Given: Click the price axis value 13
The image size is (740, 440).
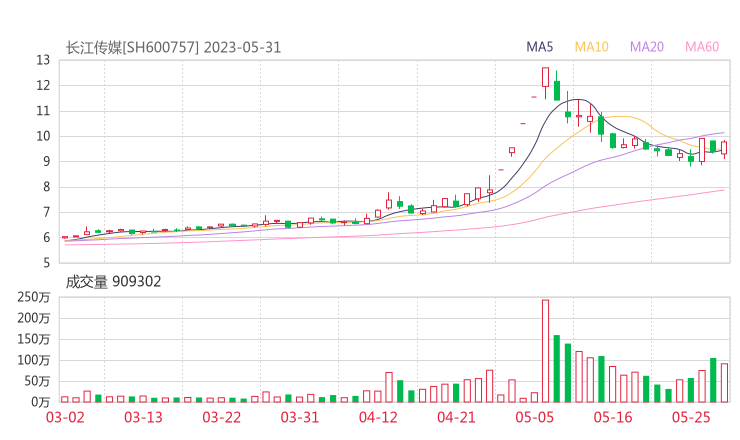Looking at the screenshot, I should point(43,60).
